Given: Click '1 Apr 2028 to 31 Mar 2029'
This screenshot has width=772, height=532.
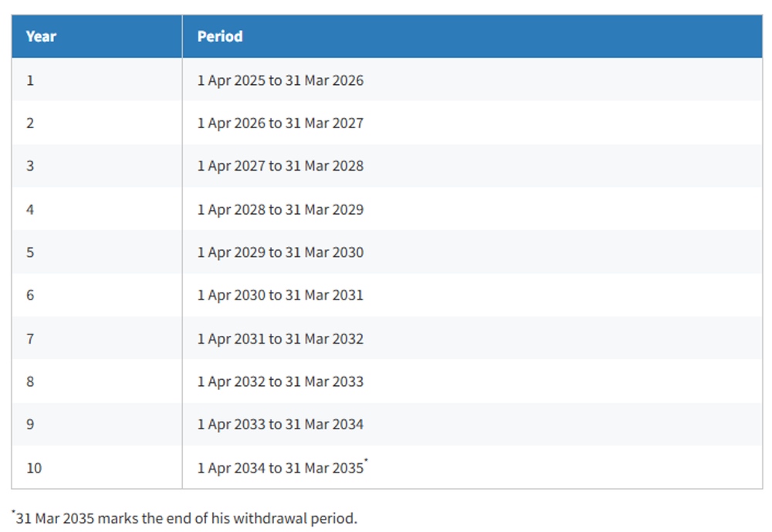Looking at the screenshot, I should click(x=280, y=209).
